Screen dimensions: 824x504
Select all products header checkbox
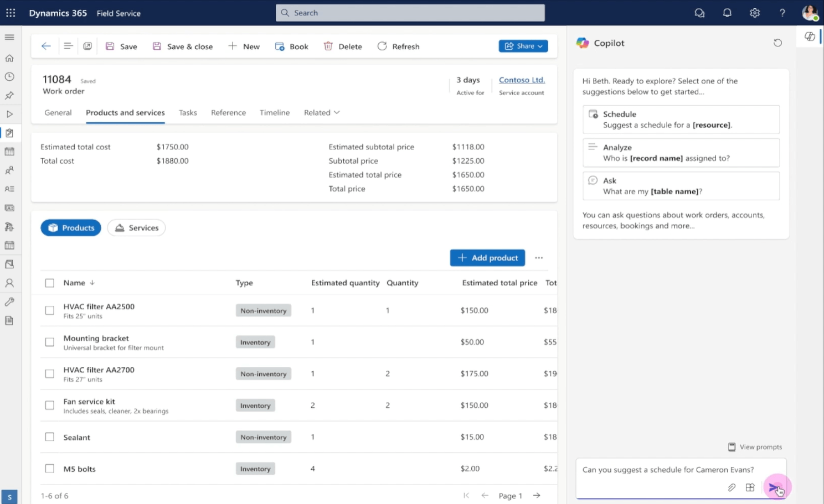pos(49,283)
